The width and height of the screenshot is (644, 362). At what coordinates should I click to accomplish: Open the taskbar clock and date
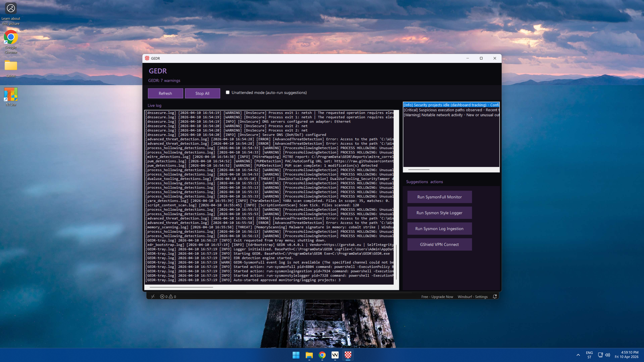(626, 355)
